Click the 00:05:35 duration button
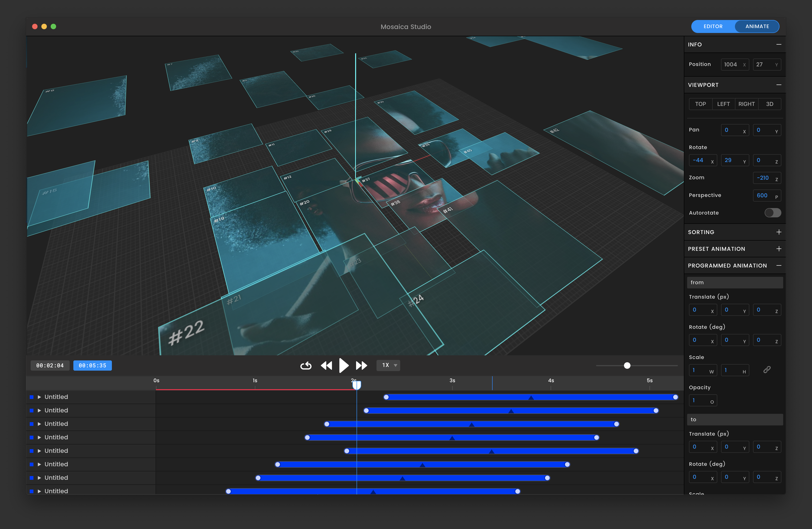Screen dimensions: 812x529 click(92, 366)
